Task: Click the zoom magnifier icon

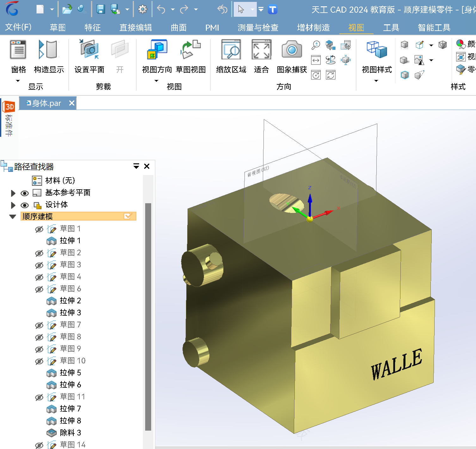Action: [316, 45]
